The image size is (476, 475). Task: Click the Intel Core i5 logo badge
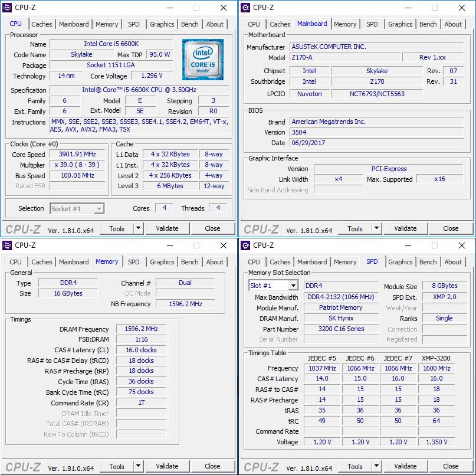pyautogui.click(x=203, y=60)
